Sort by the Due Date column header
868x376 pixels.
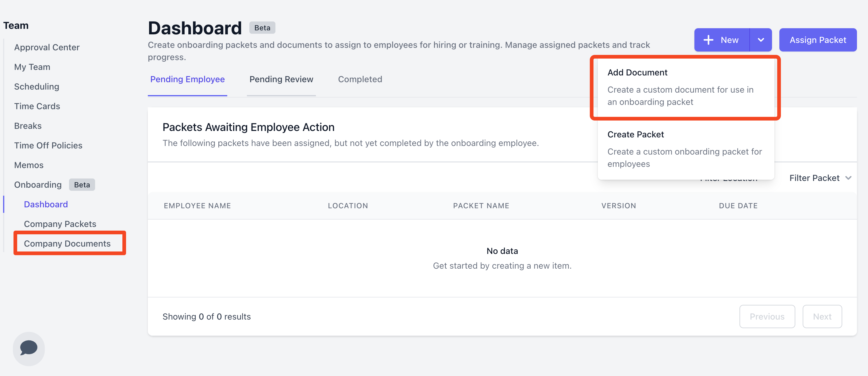(x=738, y=205)
